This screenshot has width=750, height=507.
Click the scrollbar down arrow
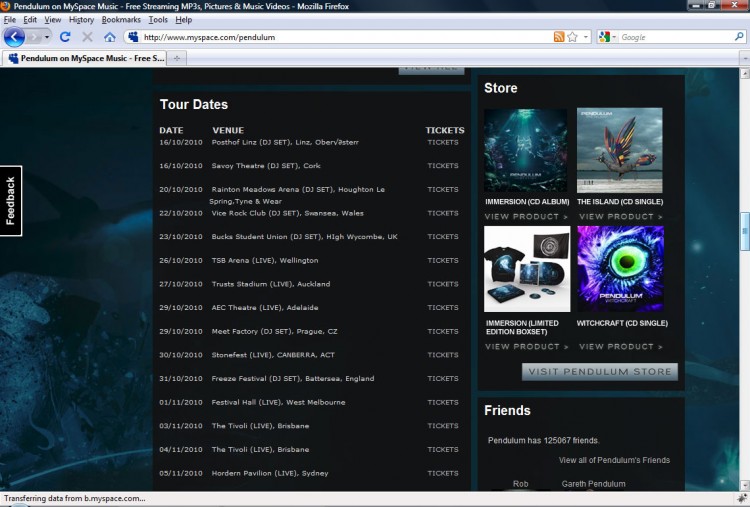click(x=745, y=485)
